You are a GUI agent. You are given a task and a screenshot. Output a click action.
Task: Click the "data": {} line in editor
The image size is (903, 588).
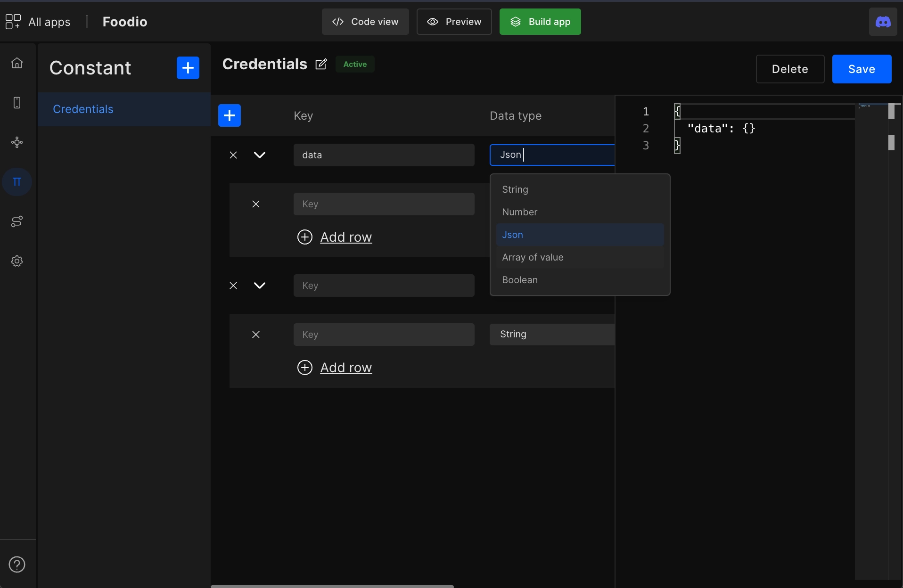(x=721, y=128)
